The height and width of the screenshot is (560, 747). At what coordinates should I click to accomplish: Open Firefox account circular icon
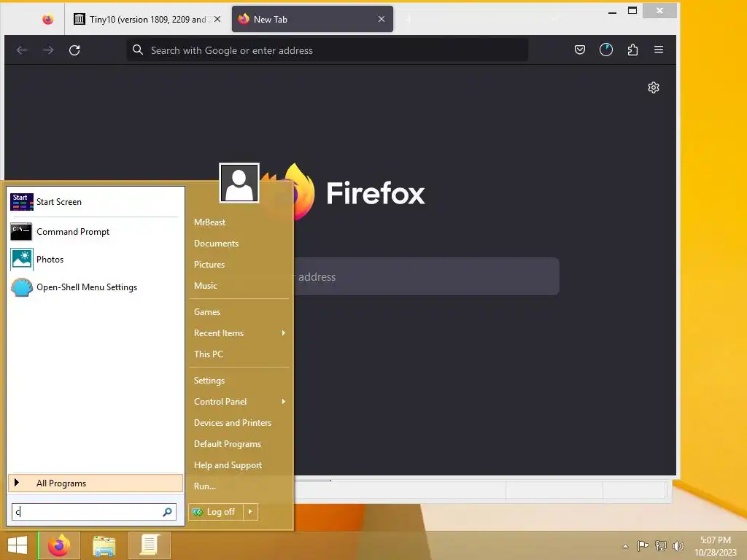(606, 50)
